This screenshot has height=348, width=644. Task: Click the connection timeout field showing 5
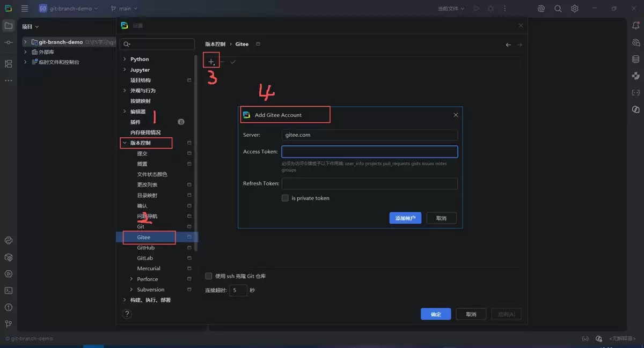point(238,290)
